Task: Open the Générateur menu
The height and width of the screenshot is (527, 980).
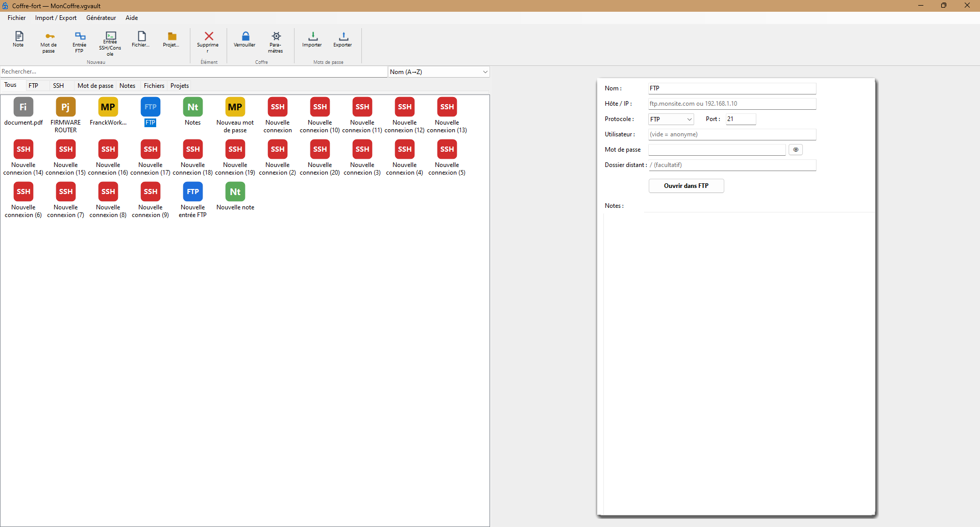Action: (101, 18)
